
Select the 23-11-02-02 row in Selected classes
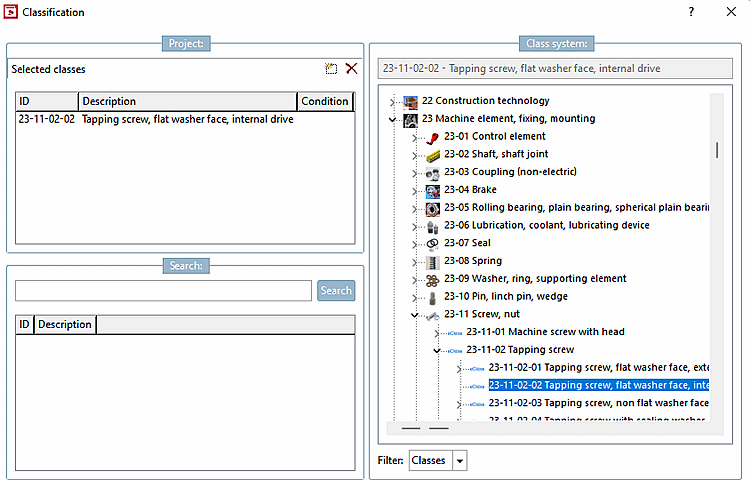(185, 120)
